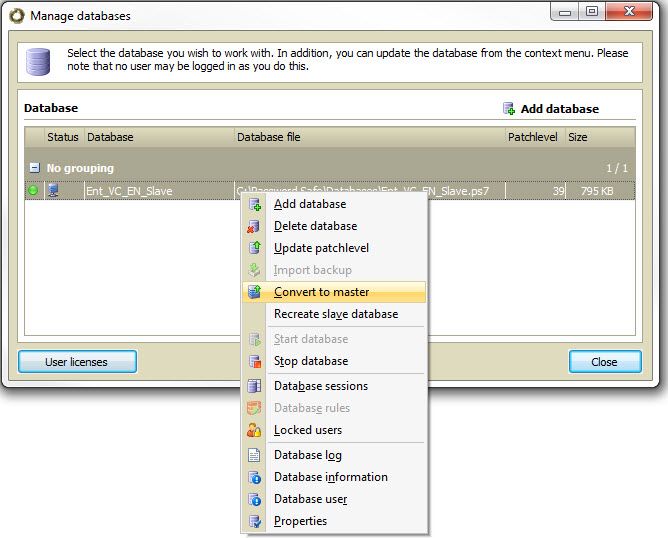Click the Close button in dialog
668x538 pixels.
(605, 362)
